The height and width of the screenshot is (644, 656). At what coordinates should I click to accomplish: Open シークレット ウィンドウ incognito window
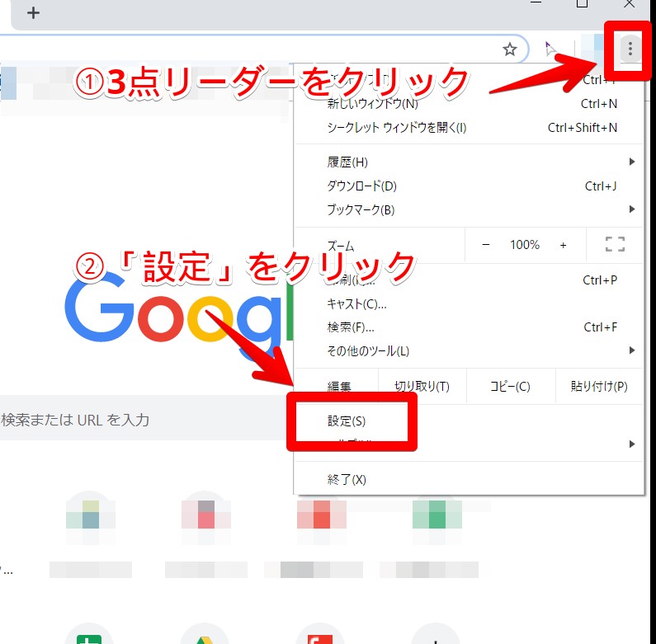coord(397,128)
